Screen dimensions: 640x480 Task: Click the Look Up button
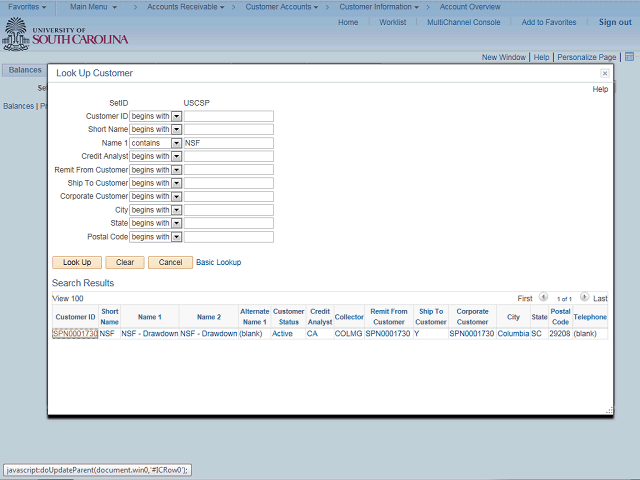tap(77, 262)
